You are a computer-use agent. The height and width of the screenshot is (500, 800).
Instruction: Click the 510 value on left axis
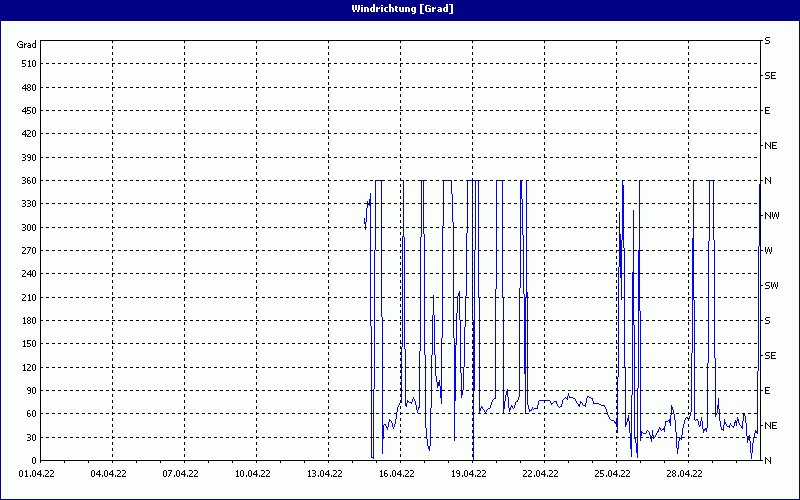point(27,64)
